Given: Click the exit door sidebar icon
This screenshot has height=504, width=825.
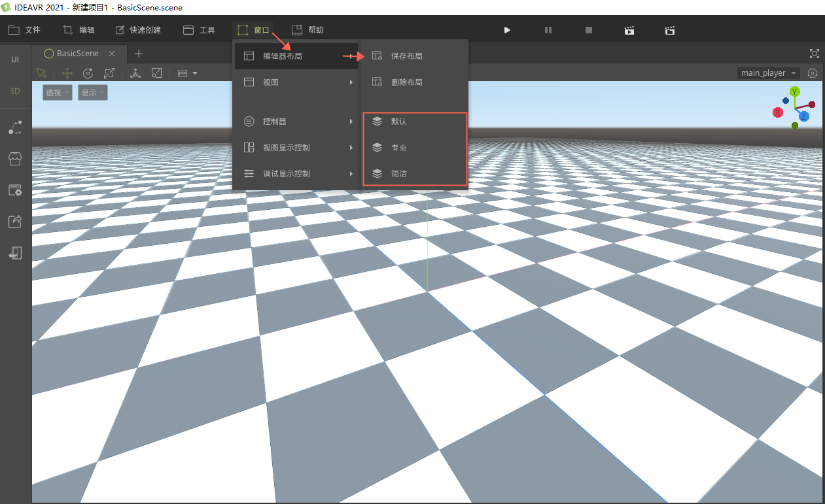Looking at the screenshot, I should pyautogui.click(x=15, y=253).
